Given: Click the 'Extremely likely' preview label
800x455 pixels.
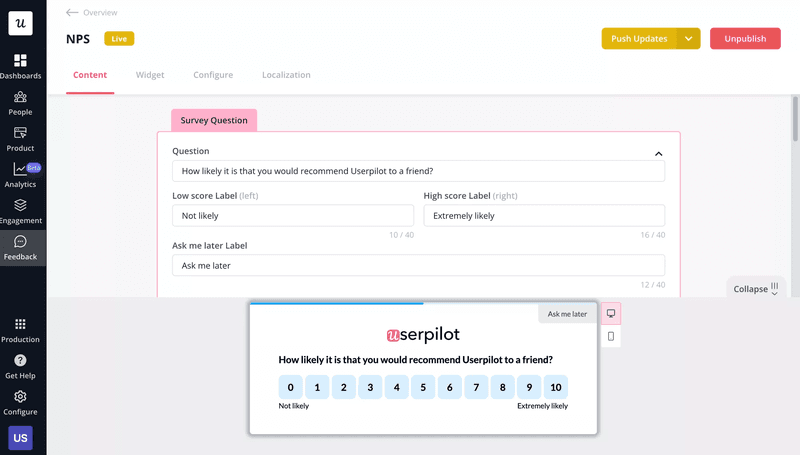Looking at the screenshot, I should coord(542,406).
